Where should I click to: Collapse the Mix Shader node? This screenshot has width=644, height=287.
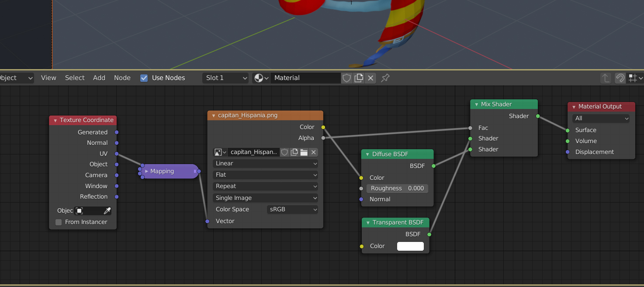pyautogui.click(x=476, y=105)
